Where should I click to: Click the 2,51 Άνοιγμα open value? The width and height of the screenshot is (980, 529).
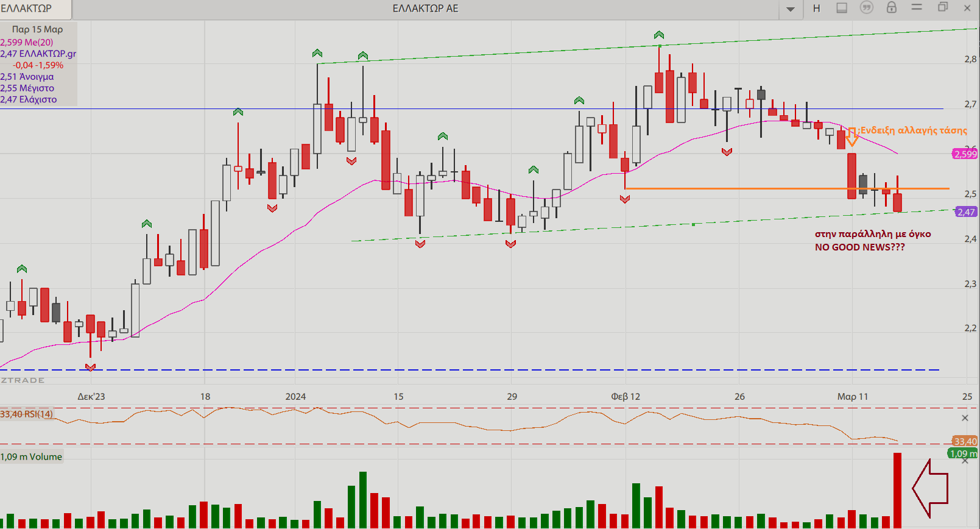click(x=27, y=77)
